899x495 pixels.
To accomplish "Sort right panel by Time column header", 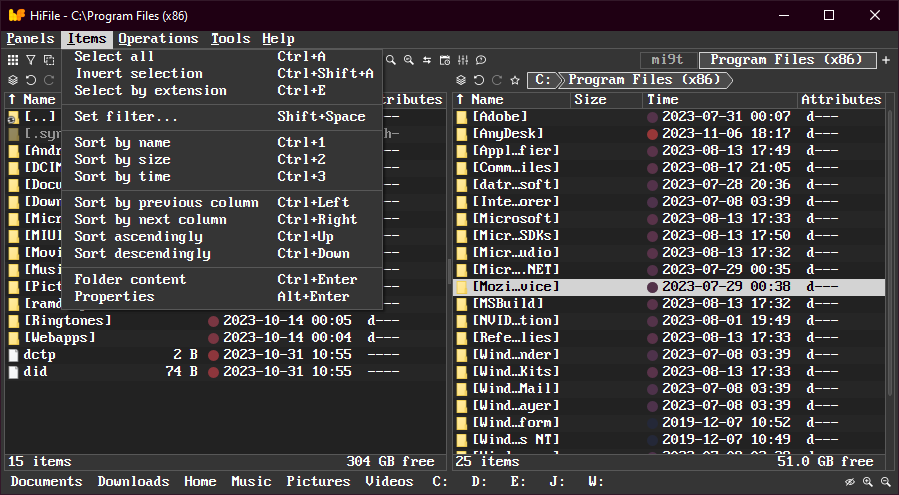I will [x=663, y=100].
